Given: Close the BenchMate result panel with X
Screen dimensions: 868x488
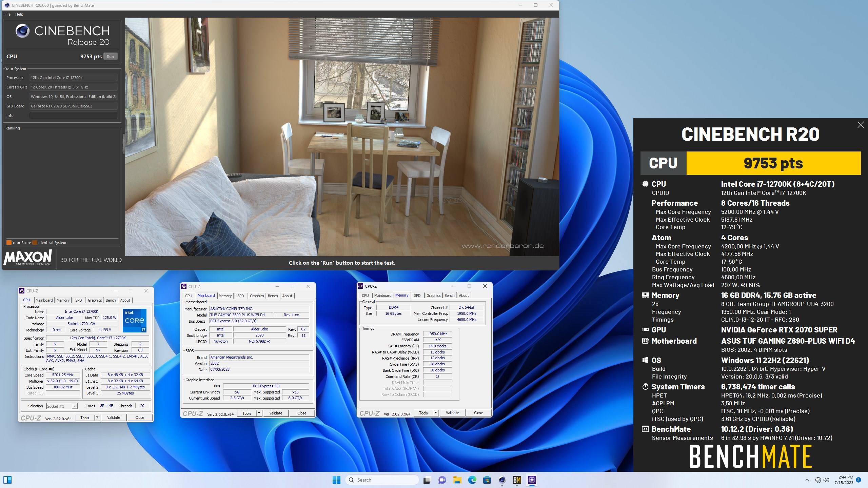Looking at the screenshot, I should [861, 125].
